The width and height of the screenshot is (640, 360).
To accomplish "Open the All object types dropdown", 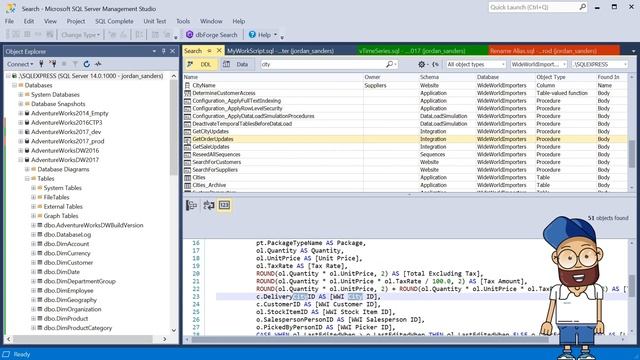I will click(x=476, y=64).
